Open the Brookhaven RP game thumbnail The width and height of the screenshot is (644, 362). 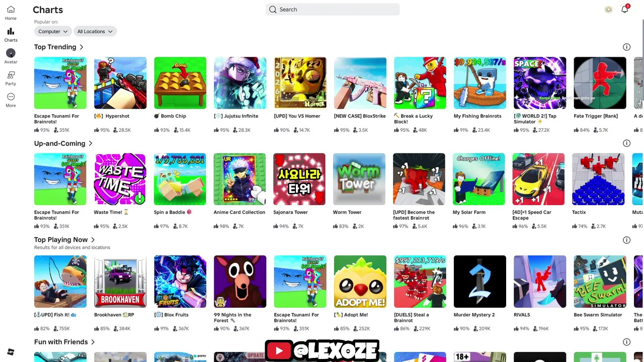[120, 282]
